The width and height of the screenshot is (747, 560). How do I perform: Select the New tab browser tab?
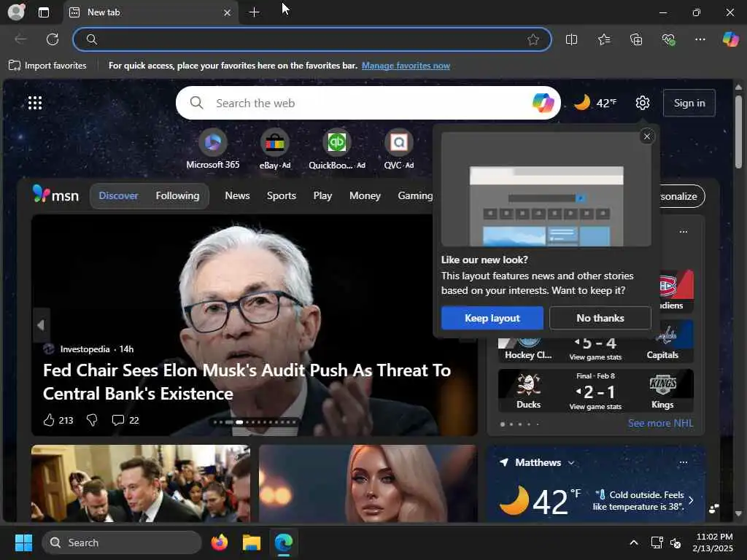click(150, 12)
